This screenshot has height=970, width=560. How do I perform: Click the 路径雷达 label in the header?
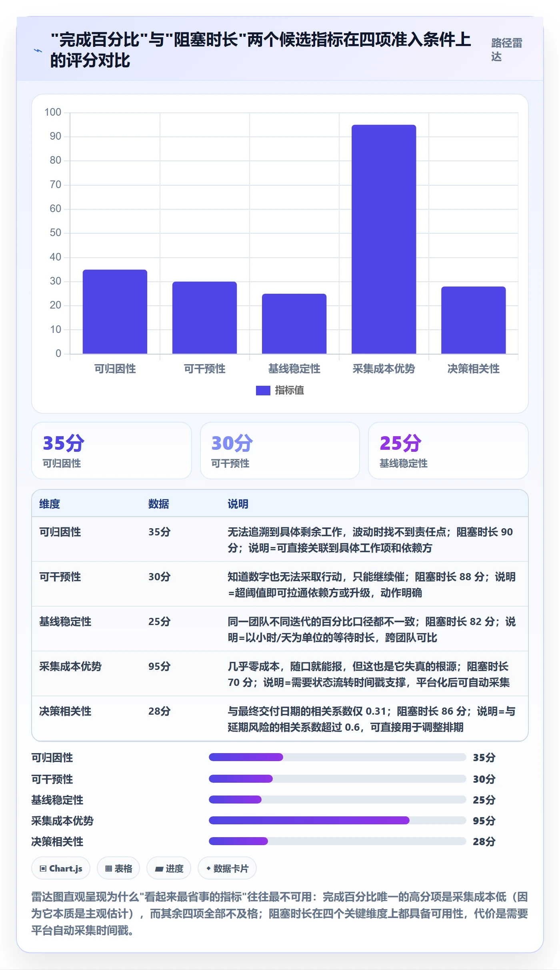click(507, 50)
